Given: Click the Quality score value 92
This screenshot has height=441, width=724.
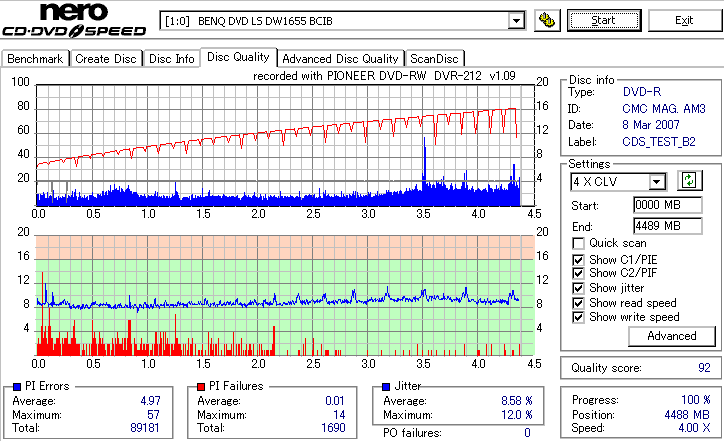Looking at the screenshot, I should click(x=704, y=368).
